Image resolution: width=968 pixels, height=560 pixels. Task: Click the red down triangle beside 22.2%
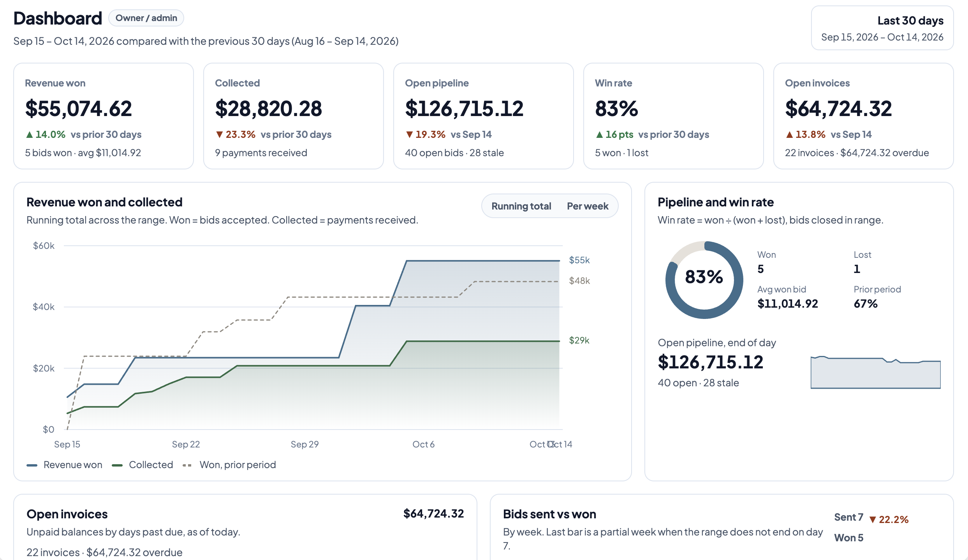point(873,519)
